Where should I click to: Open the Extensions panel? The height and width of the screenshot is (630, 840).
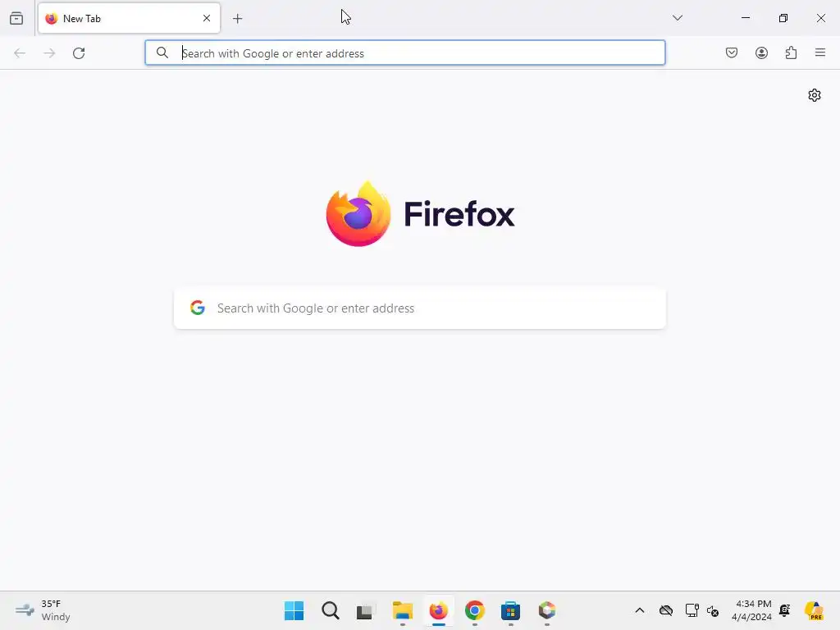(x=791, y=52)
